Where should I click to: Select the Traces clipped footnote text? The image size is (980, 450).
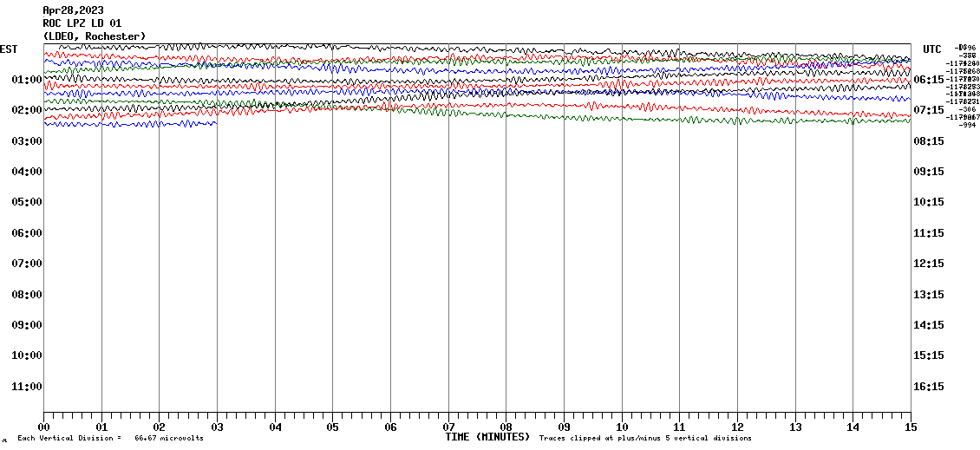[645, 439]
